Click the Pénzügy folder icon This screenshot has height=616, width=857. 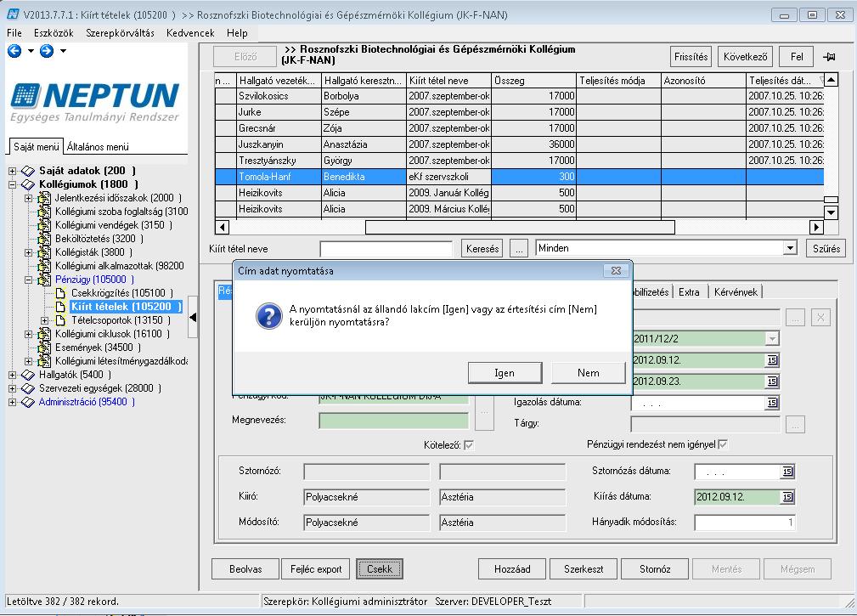click(44, 280)
